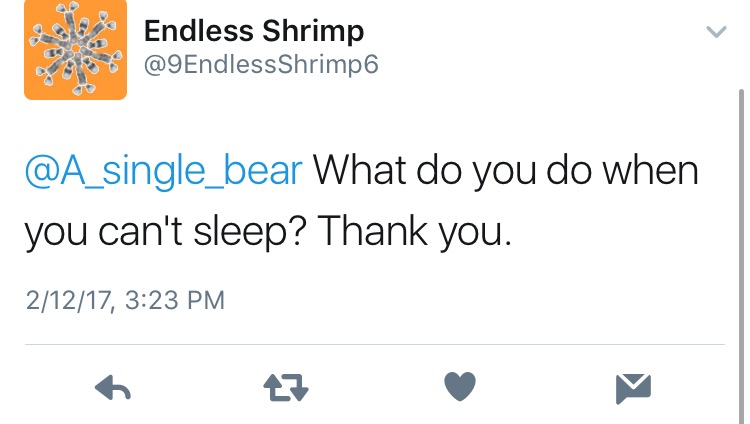Open tweet details via the posted date
Image resolution: width=750 pixels, height=424 pixels.
[x=124, y=299]
